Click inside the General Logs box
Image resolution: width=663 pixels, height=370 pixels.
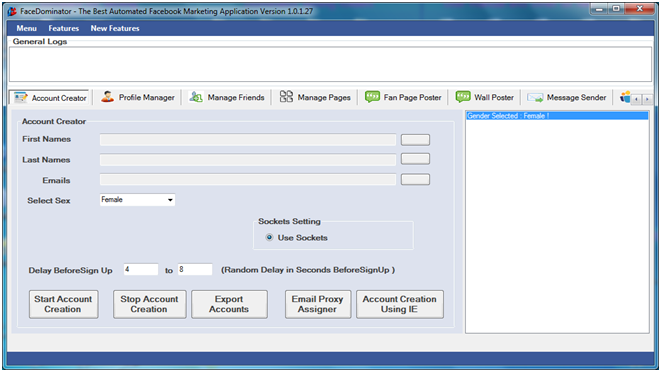pos(330,64)
